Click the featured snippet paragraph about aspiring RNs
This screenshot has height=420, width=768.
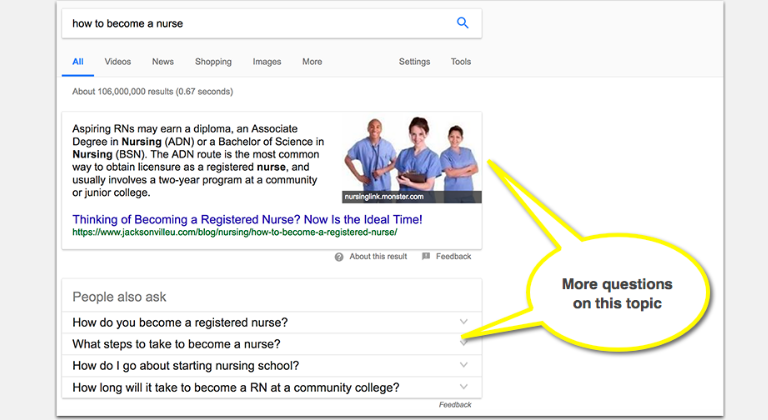coord(198,161)
